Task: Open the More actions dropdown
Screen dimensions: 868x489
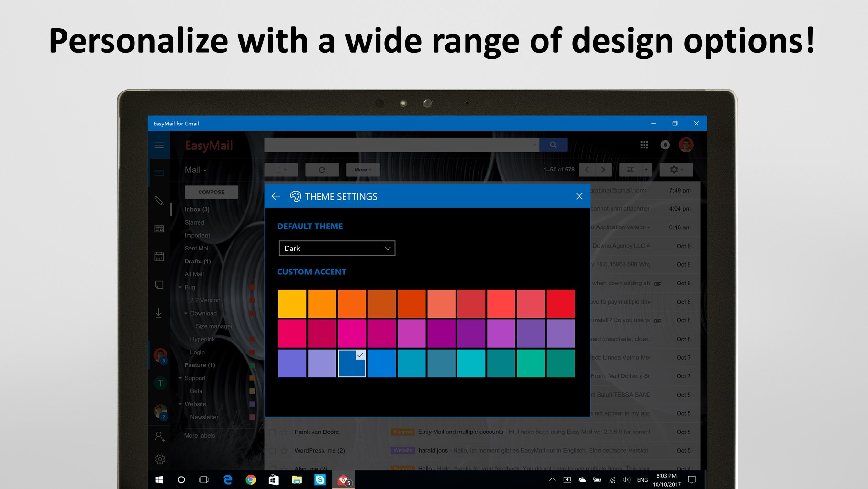Action: point(363,170)
